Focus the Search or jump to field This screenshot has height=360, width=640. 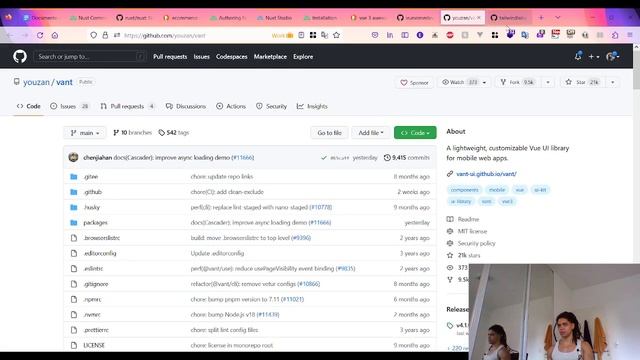point(90,57)
